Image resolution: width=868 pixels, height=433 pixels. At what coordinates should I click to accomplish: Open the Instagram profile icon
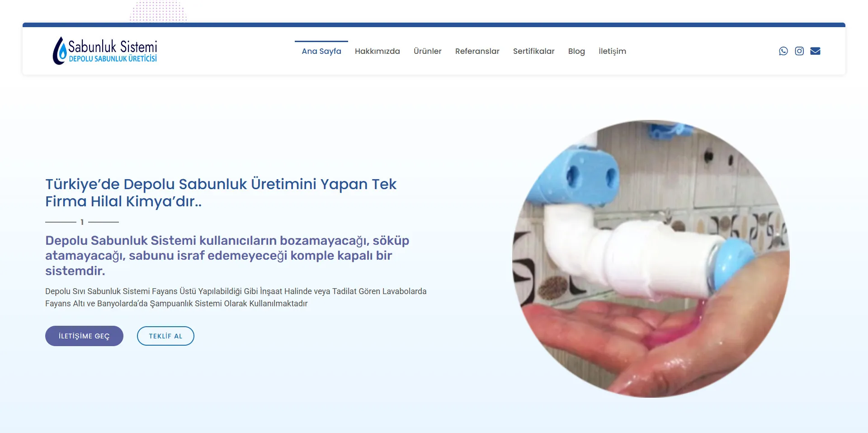click(799, 51)
